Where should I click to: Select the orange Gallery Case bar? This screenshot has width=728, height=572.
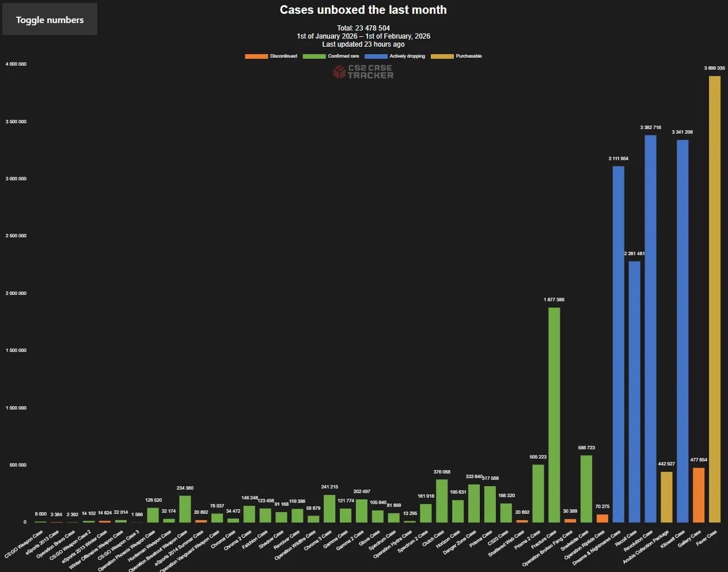pos(699,495)
